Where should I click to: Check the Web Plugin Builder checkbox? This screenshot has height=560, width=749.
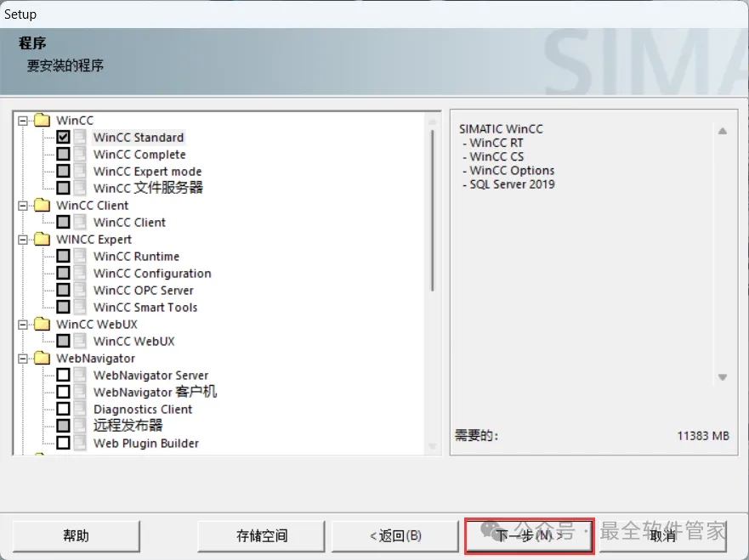pyautogui.click(x=63, y=443)
